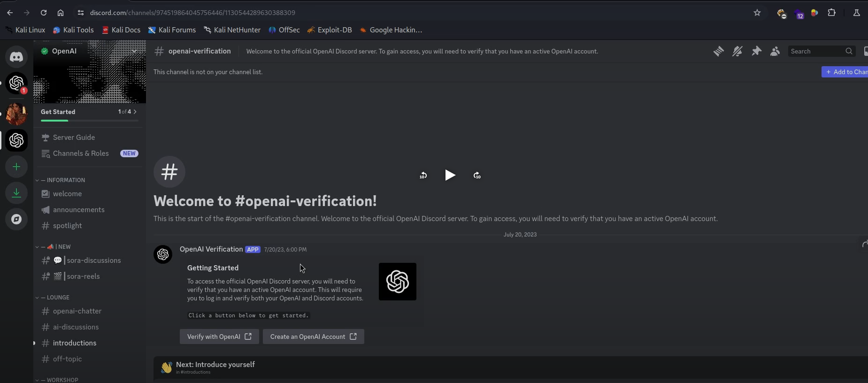Open the Kali Docs bookmark

(122, 30)
